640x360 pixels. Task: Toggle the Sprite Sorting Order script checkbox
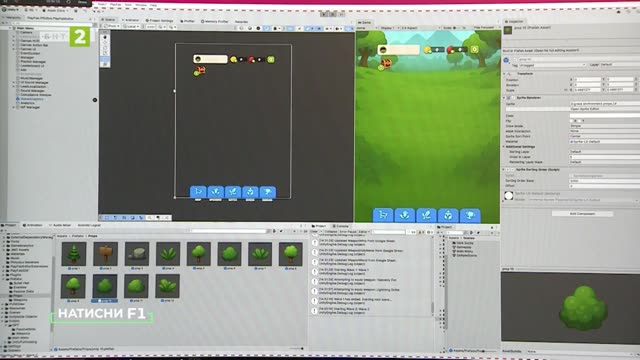(509, 169)
